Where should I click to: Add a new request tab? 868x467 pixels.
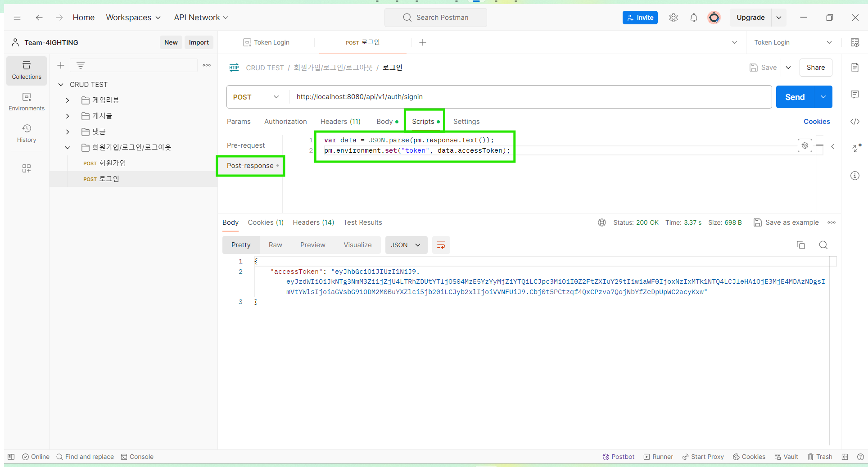click(x=423, y=42)
